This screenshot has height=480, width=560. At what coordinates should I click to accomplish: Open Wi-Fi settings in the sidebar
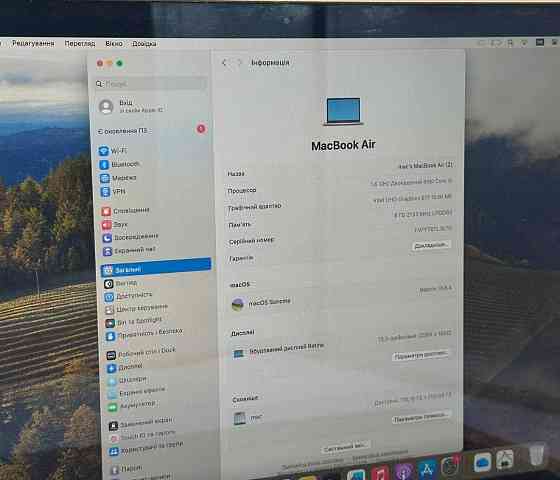tap(113, 151)
